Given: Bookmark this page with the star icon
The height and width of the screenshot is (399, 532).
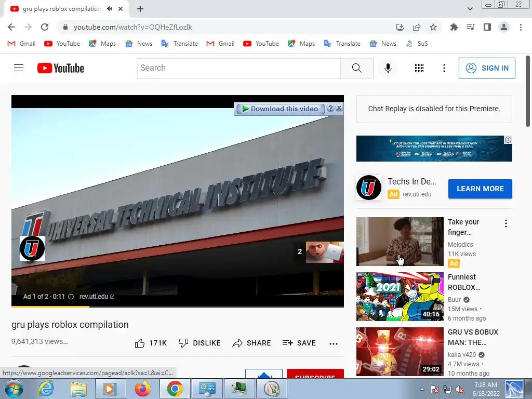Looking at the screenshot, I should pos(433,27).
